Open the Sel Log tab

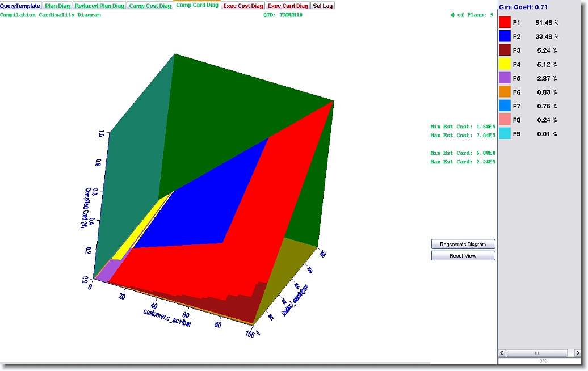323,6
